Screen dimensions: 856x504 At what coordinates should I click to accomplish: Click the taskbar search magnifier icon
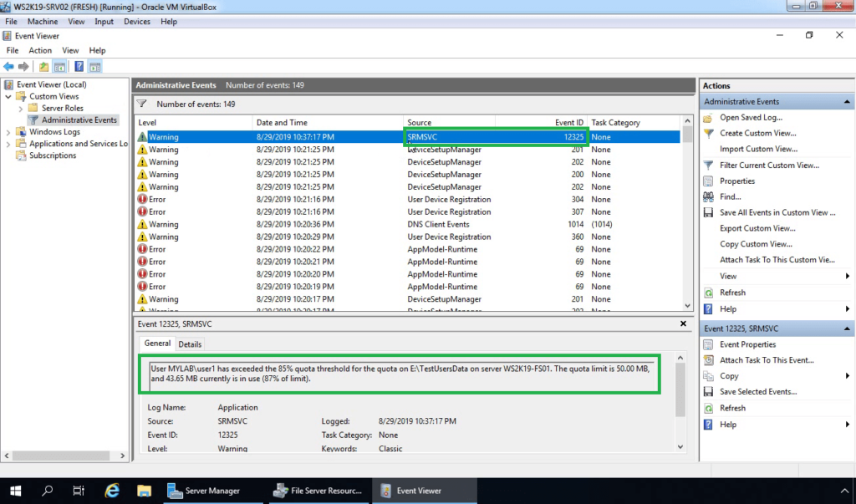(48, 491)
